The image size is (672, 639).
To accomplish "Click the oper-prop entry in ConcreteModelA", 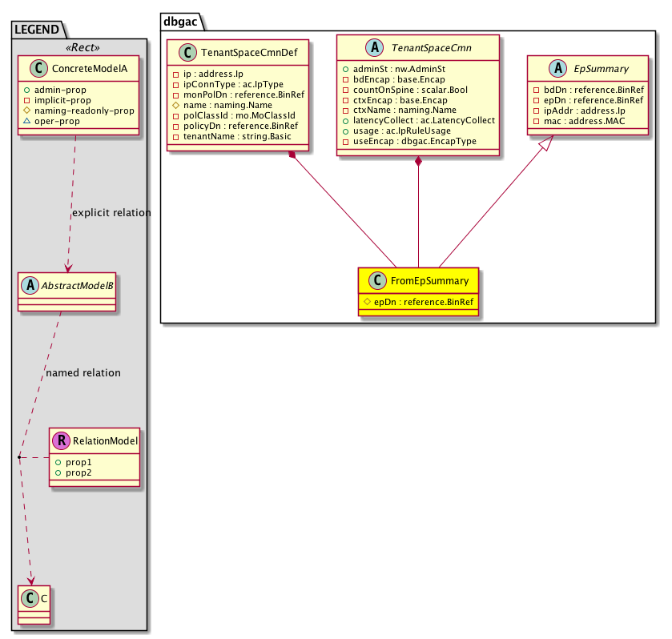I will pos(79,121).
